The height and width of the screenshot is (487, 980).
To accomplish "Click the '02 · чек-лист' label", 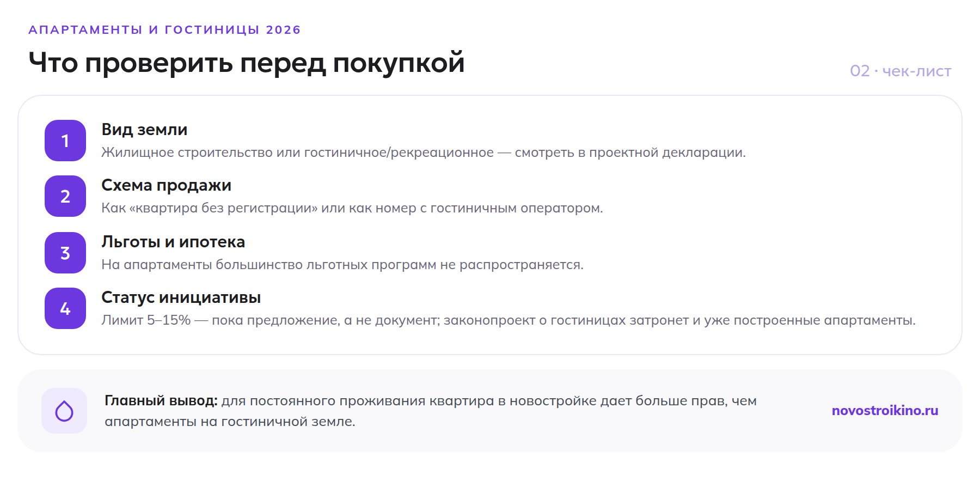I will (901, 71).
